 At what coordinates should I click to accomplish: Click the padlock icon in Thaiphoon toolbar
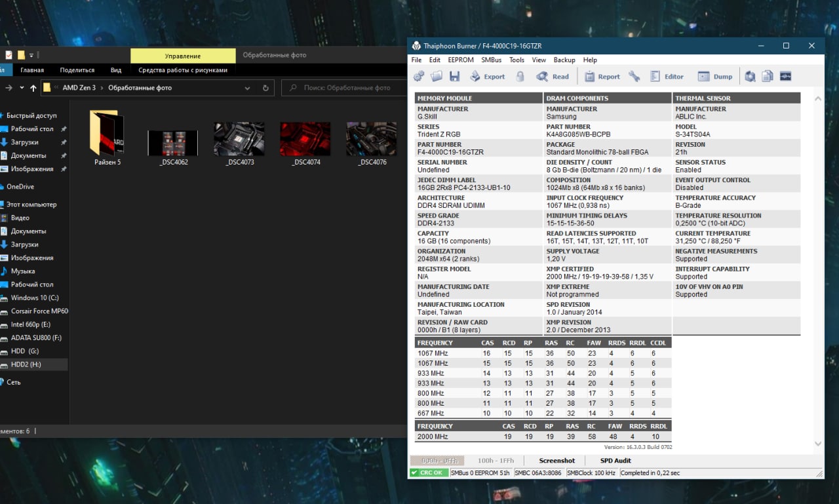tap(520, 77)
